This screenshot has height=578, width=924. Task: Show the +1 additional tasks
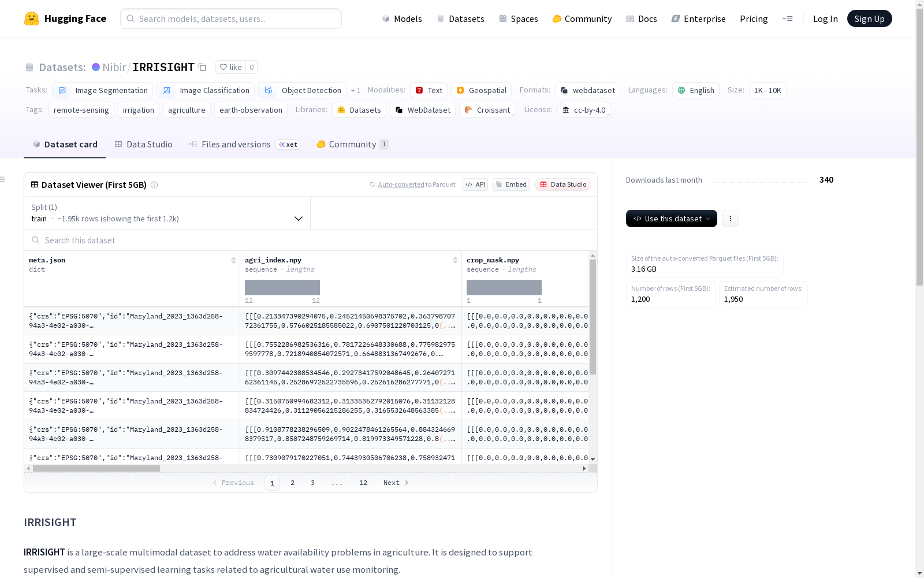(x=356, y=90)
